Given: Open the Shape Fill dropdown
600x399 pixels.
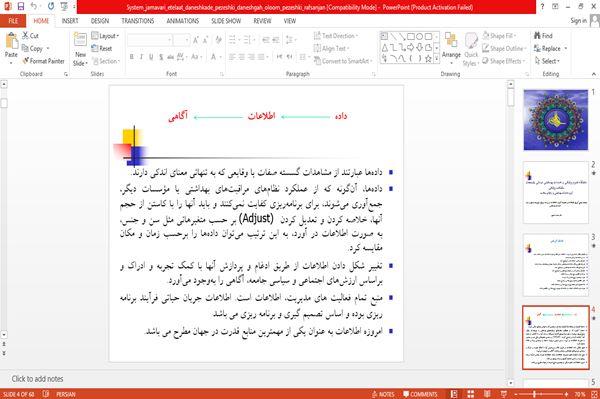Looking at the screenshot, I should (499, 36).
